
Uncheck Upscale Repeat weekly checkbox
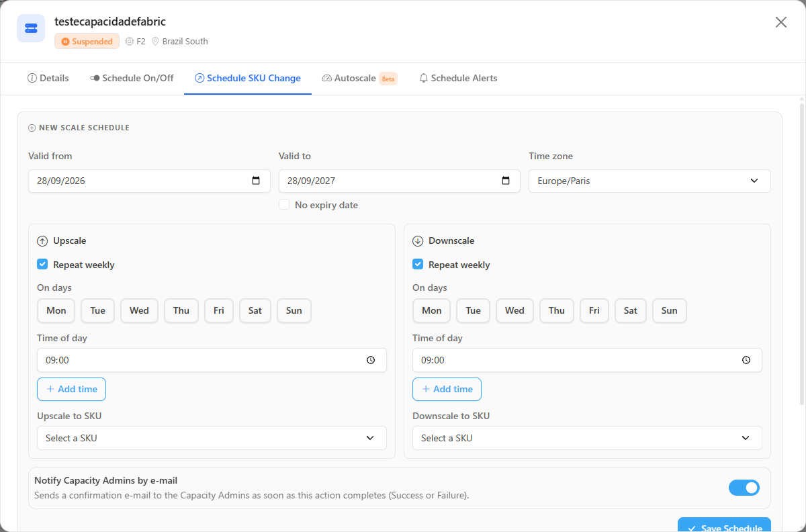coord(42,265)
